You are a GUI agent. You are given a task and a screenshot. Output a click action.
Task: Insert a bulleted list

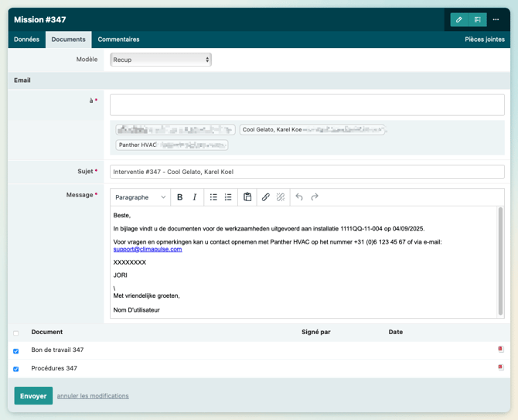point(213,197)
